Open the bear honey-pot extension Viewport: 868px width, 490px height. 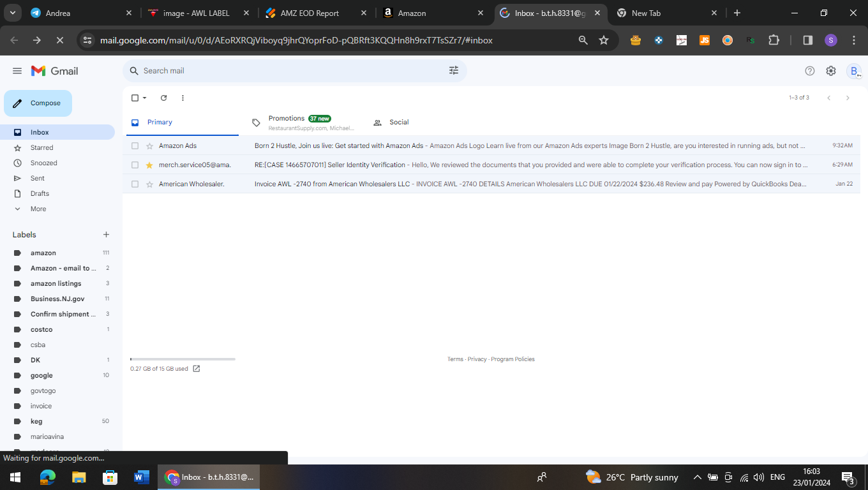point(635,40)
